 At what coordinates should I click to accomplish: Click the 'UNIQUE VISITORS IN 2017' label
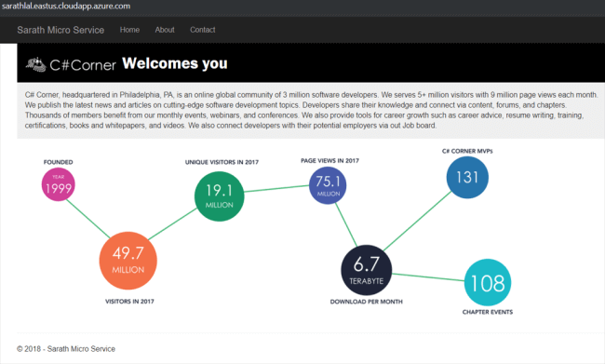click(x=222, y=162)
